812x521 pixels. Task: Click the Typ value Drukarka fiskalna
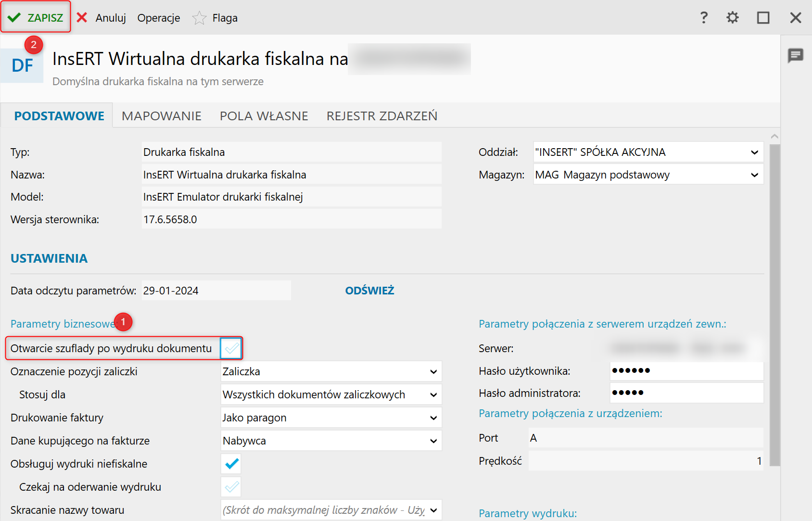(x=291, y=152)
